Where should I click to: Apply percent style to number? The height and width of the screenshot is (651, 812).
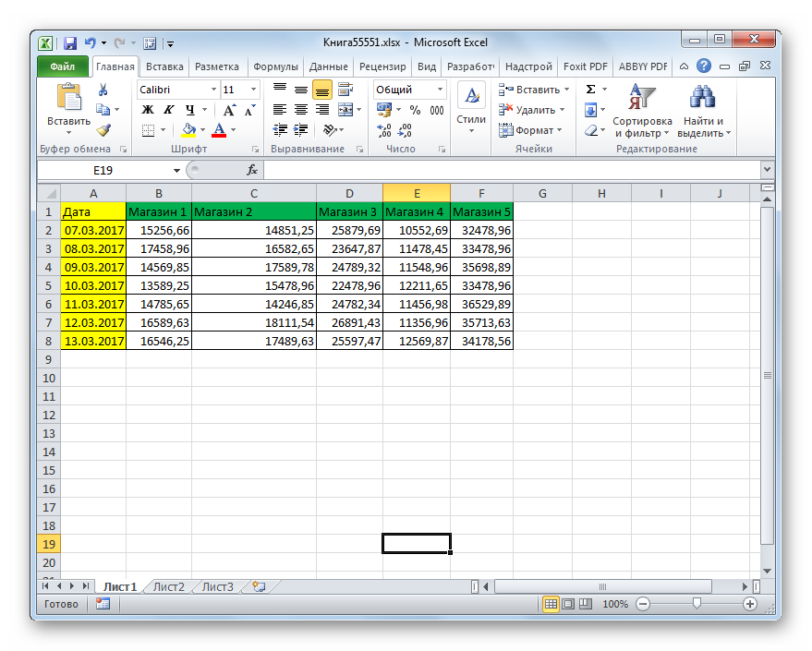coord(415,110)
